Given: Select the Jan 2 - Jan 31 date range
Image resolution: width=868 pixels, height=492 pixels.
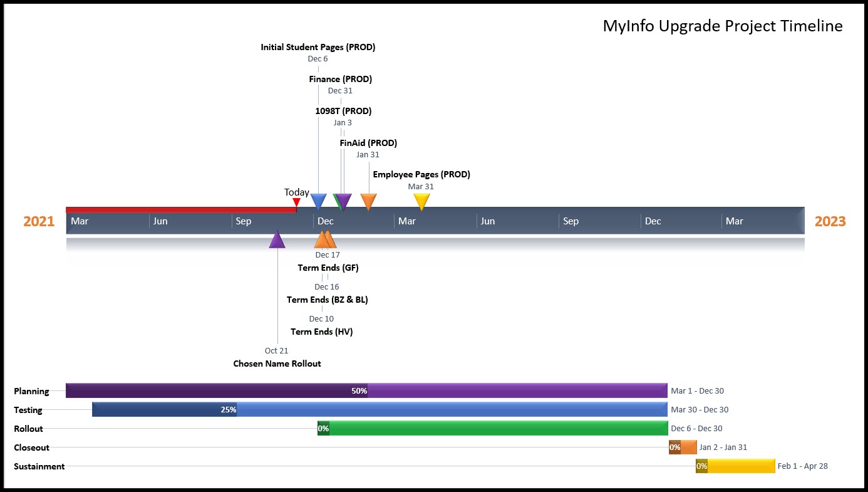Looking at the screenshot, I should 723,448.
